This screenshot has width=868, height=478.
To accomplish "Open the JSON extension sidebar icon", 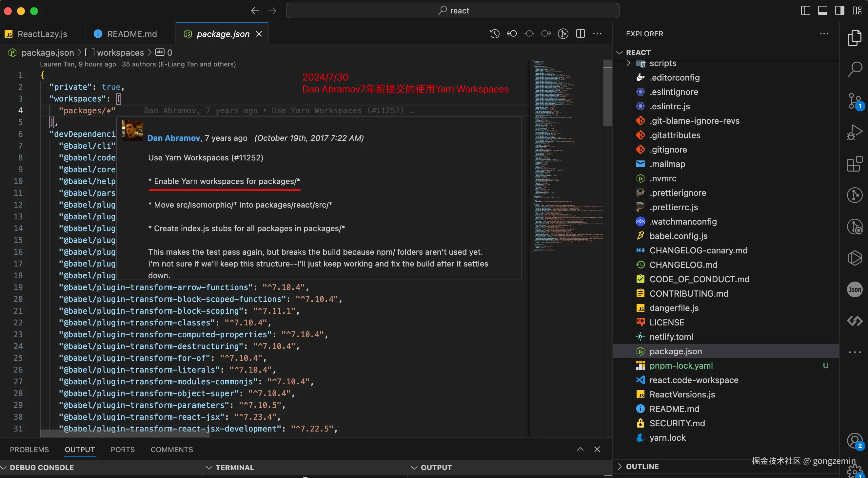I will point(855,289).
